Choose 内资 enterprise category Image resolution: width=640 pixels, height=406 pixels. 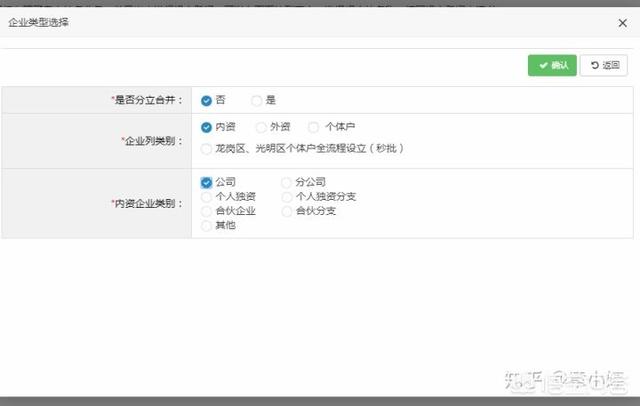point(206,127)
